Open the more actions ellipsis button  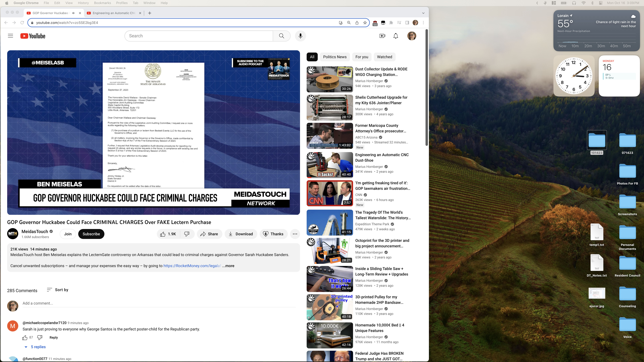coord(295,234)
